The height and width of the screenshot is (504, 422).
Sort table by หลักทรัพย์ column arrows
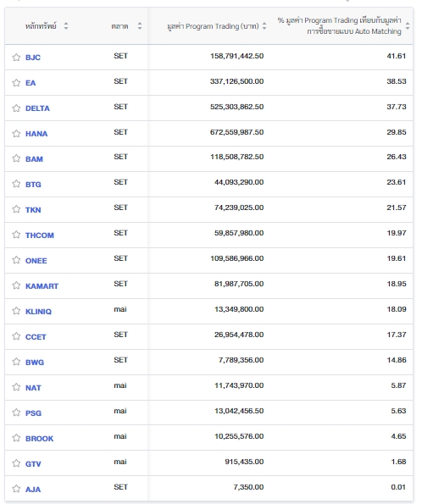point(66,26)
